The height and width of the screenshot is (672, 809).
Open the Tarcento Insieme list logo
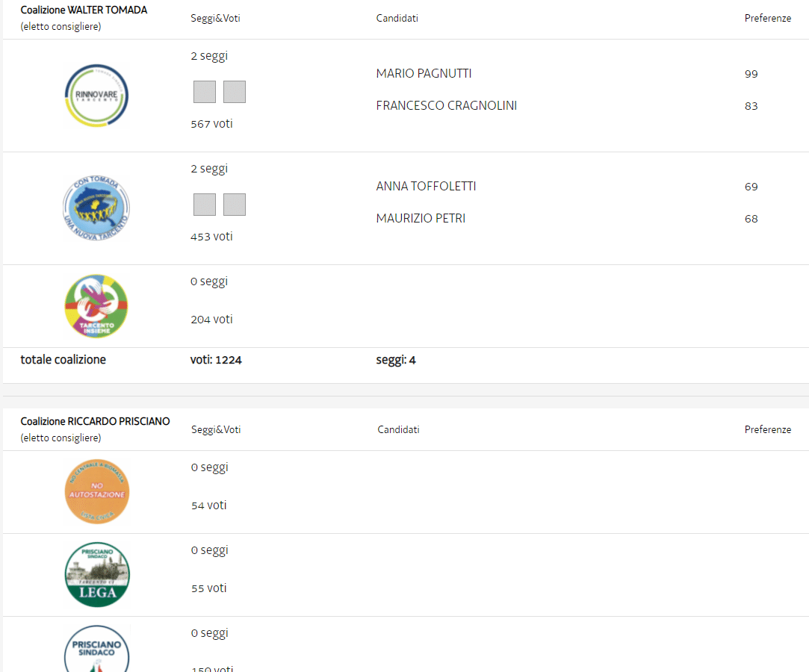(x=96, y=306)
